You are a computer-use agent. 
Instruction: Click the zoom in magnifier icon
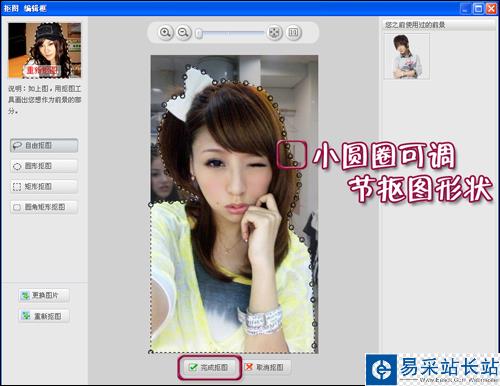pos(165,33)
